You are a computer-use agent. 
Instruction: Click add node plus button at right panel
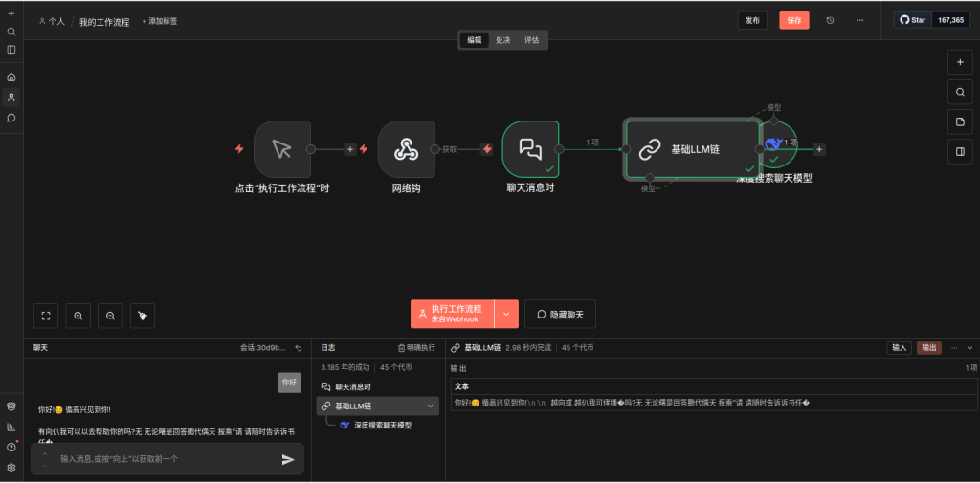[x=960, y=62]
